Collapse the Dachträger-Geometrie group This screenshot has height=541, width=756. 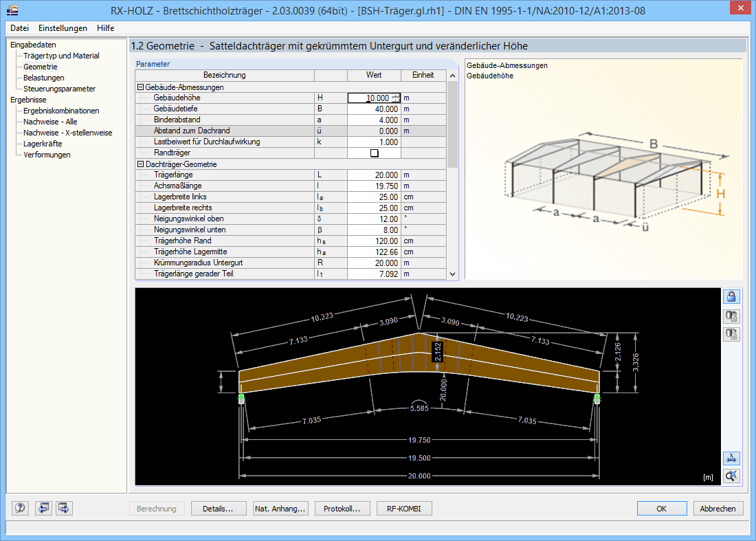[x=140, y=164]
